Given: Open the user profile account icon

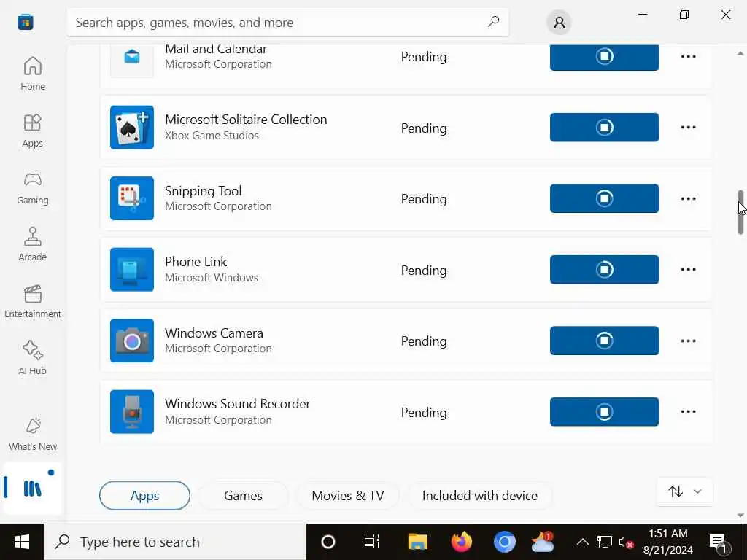Looking at the screenshot, I should (559, 22).
